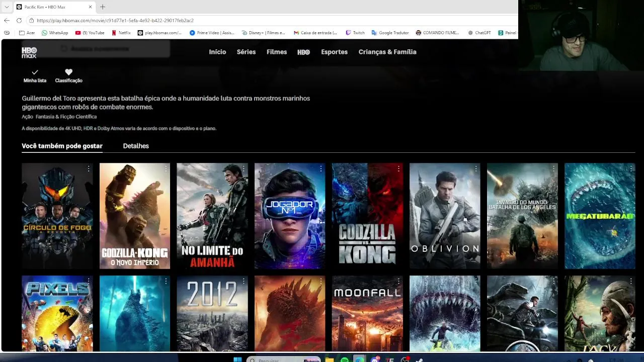The width and height of the screenshot is (644, 362).
Task: Open the Crianças & Família section
Action: (x=387, y=52)
